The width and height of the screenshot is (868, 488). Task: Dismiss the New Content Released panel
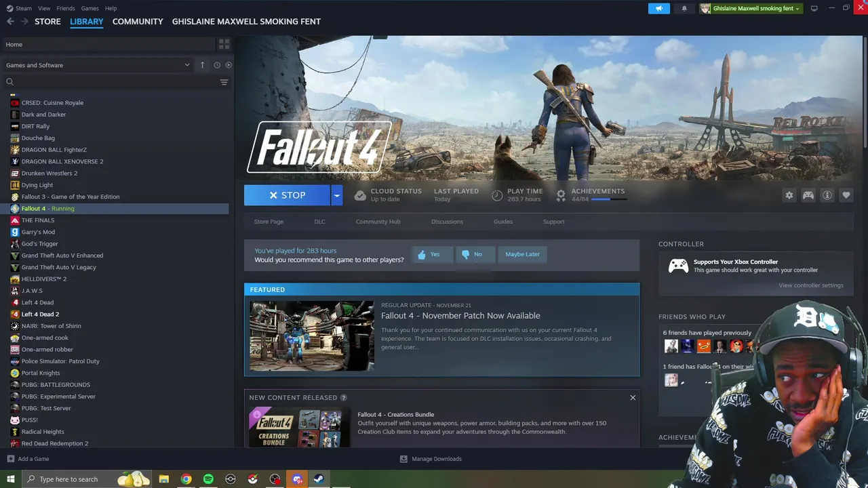pos(633,398)
